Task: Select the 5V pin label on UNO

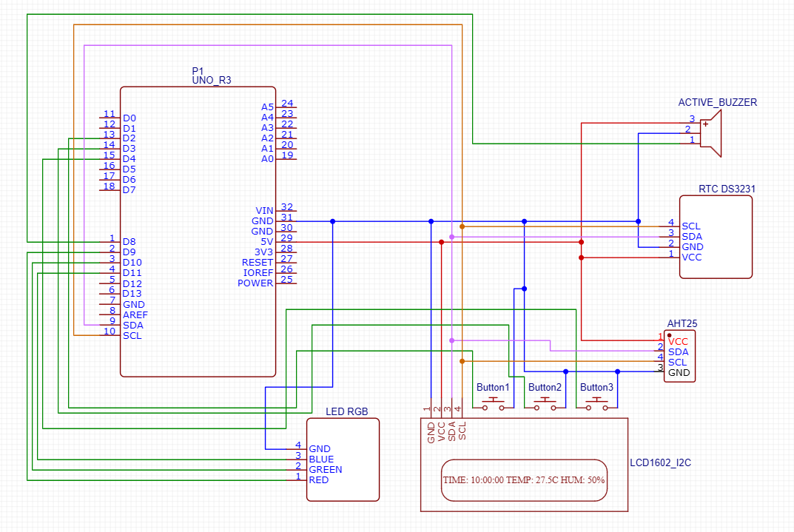Action: click(267, 241)
